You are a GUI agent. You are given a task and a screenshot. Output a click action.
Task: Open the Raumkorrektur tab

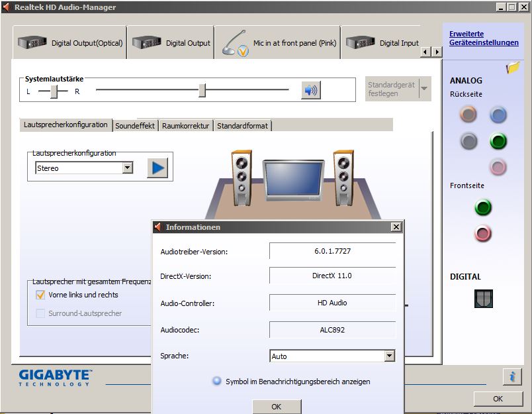(185, 126)
